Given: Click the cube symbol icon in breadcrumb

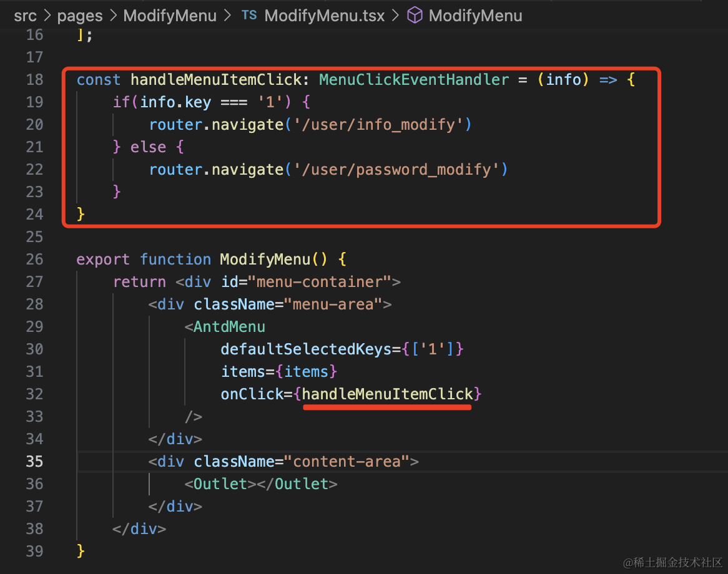Looking at the screenshot, I should coord(415,15).
